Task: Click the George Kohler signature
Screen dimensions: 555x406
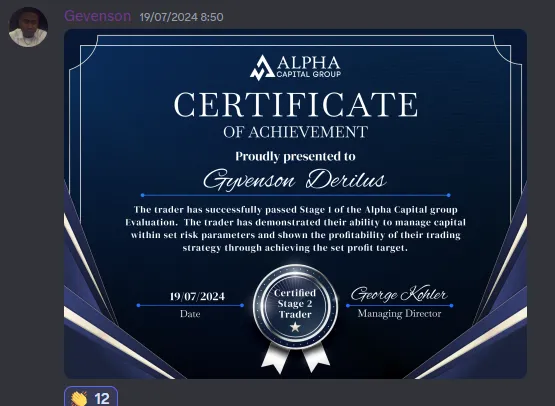Action: [x=399, y=293]
